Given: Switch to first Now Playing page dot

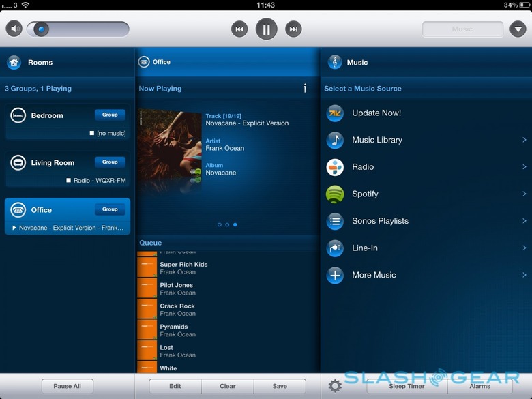Looking at the screenshot, I should (x=220, y=224).
